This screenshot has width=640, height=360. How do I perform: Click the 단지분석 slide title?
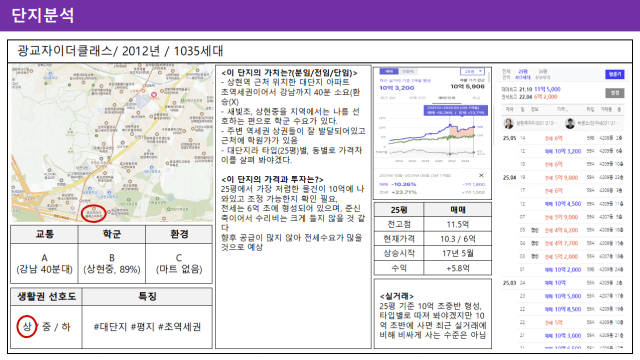[43, 16]
